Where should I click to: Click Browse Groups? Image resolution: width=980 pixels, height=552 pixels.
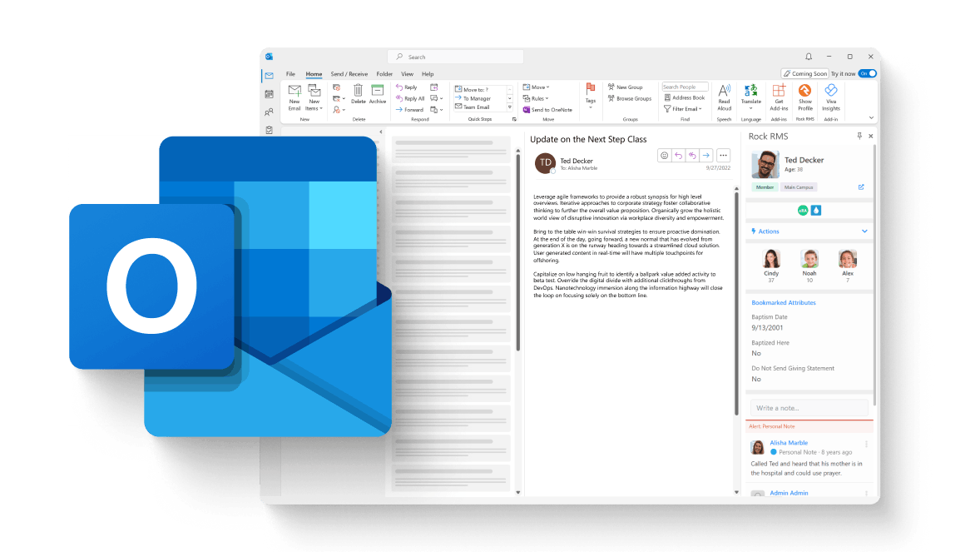tap(630, 99)
